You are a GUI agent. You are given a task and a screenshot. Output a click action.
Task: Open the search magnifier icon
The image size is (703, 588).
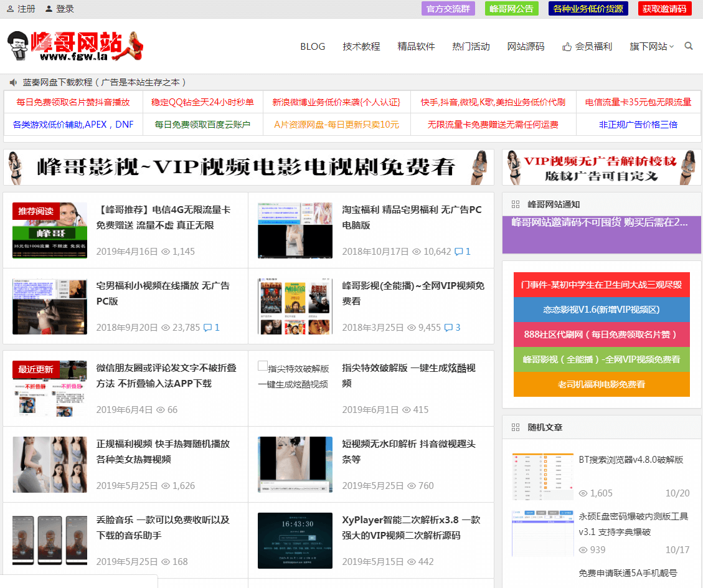(x=688, y=45)
